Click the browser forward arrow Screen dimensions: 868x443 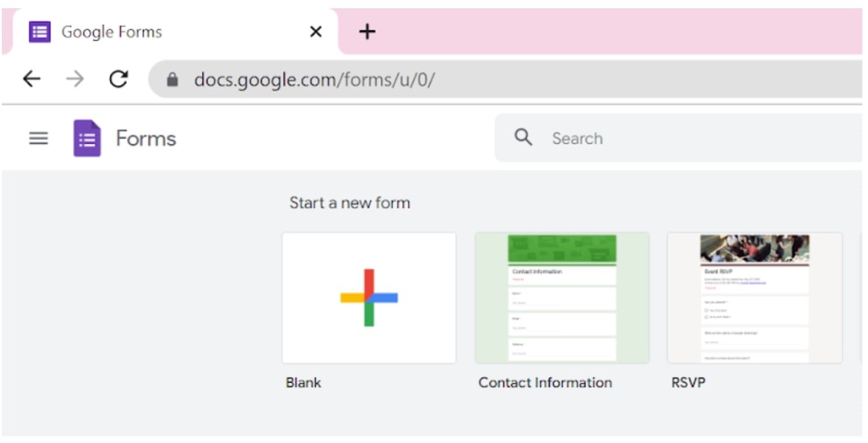[75, 79]
